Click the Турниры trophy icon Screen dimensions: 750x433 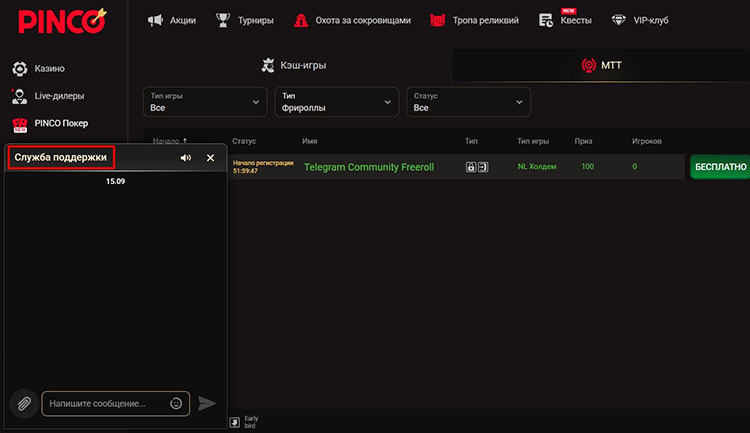click(223, 20)
